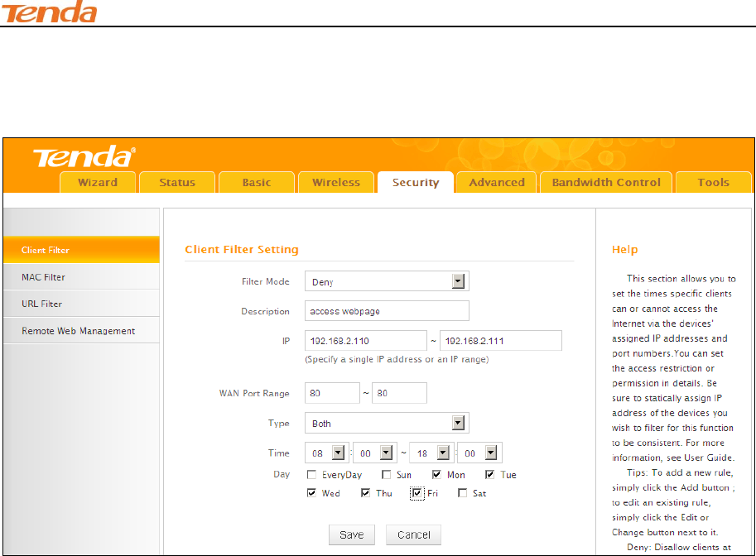Click the start IP address field

[x=366, y=341]
